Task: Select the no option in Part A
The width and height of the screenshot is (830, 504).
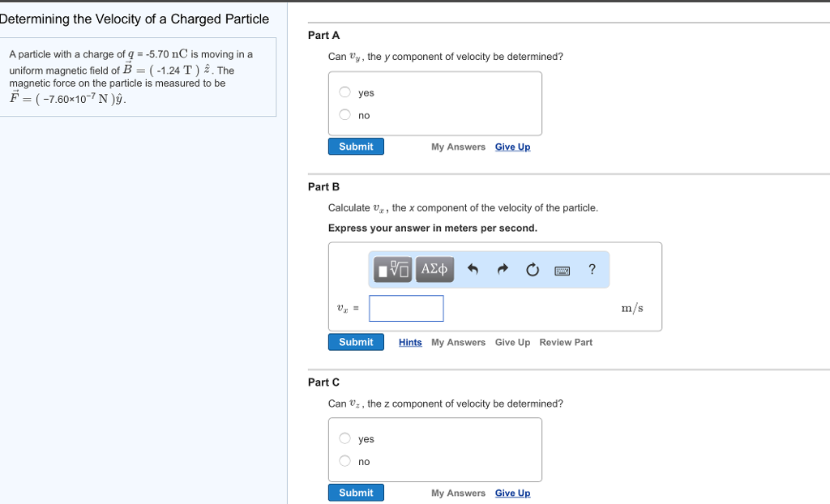Action: 344,114
